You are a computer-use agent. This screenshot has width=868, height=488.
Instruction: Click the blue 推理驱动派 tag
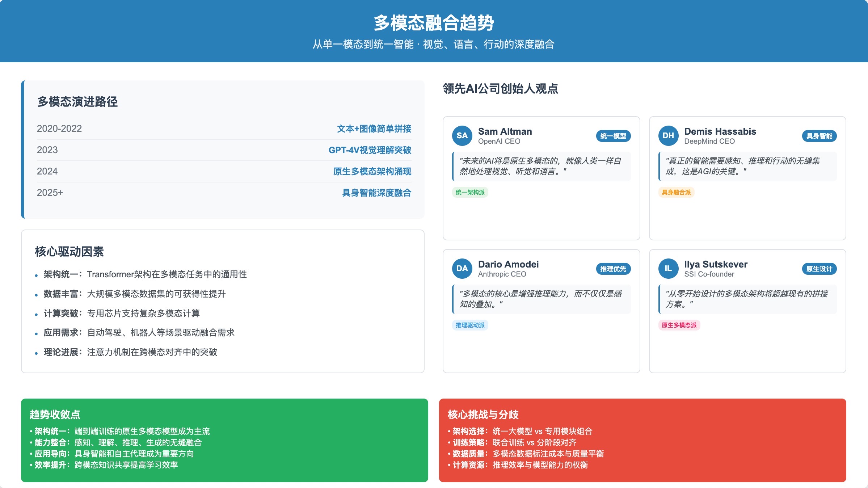(x=470, y=325)
